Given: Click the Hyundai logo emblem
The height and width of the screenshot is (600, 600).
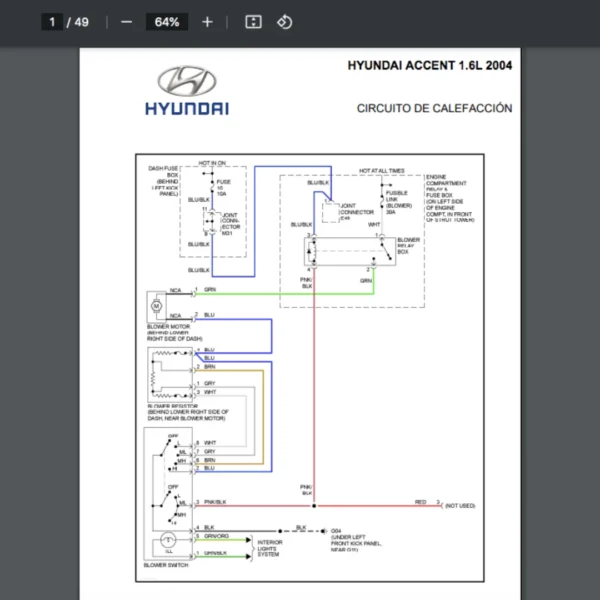Looking at the screenshot, I should 187,81.
